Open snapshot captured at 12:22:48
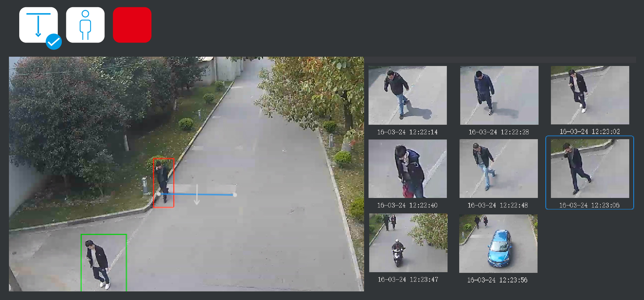Screen dimensions: 644x300 click(x=499, y=168)
